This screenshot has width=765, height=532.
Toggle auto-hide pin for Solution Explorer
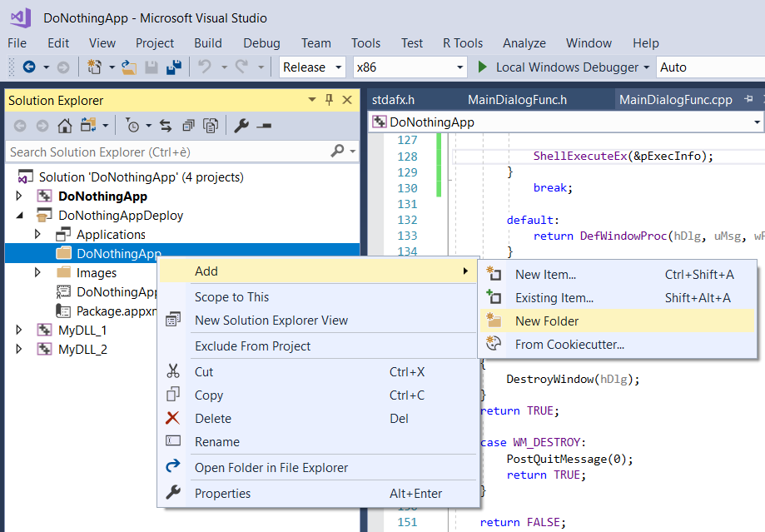[x=330, y=100]
